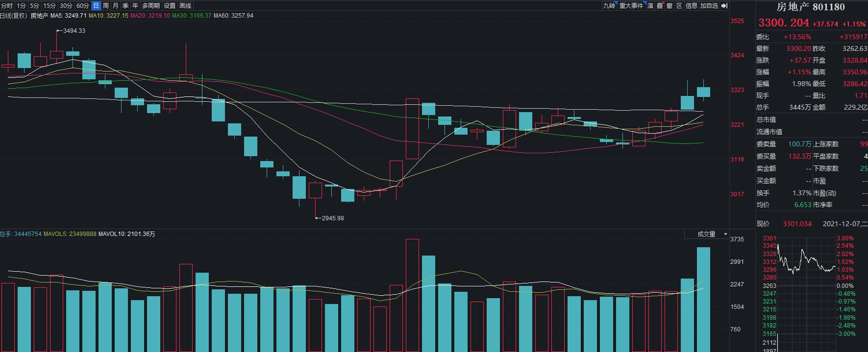The image size is (868, 352).
Task: Click the 加自选 add to watchlist button
Action: (x=709, y=6)
